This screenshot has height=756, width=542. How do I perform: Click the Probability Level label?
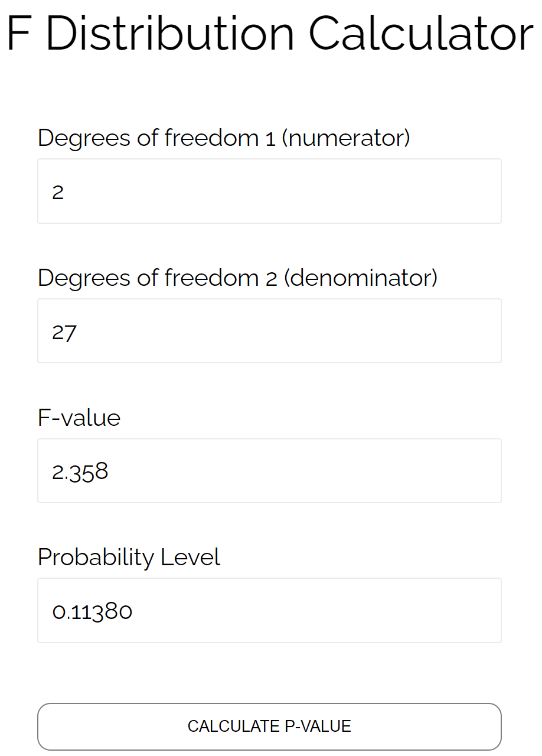click(129, 557)
